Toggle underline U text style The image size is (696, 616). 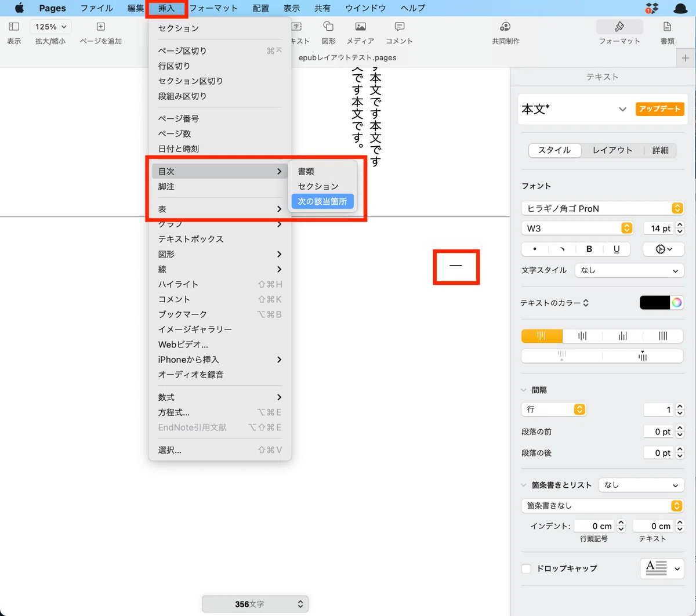point(616,249)
